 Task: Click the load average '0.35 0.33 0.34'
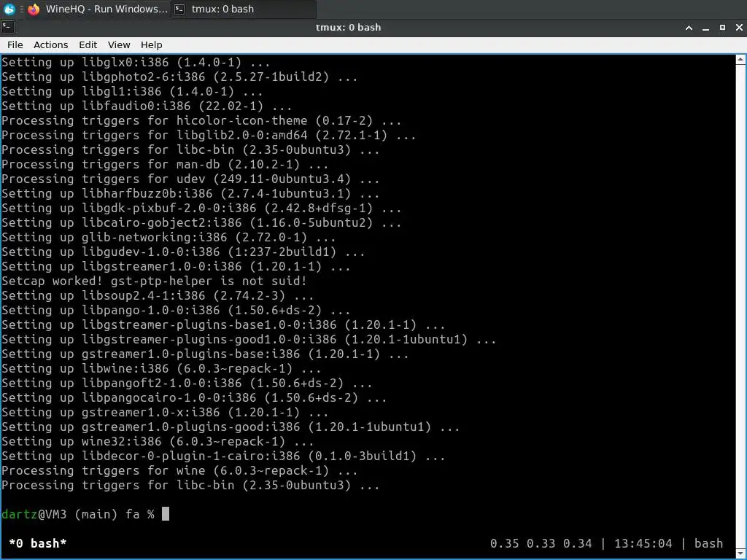pos(541,543)
